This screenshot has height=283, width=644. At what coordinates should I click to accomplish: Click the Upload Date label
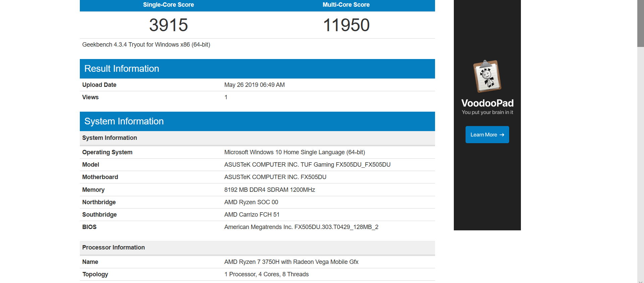(99, 85)
